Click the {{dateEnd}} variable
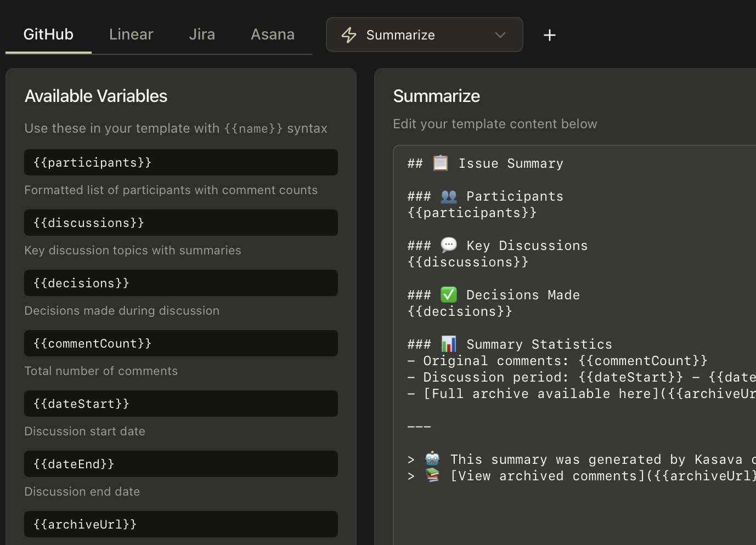 (181, 464)
